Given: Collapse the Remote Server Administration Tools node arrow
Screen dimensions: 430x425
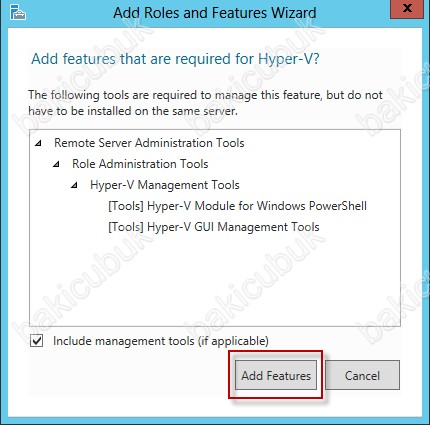Looking at the screenshot, I should pos(38,143).
